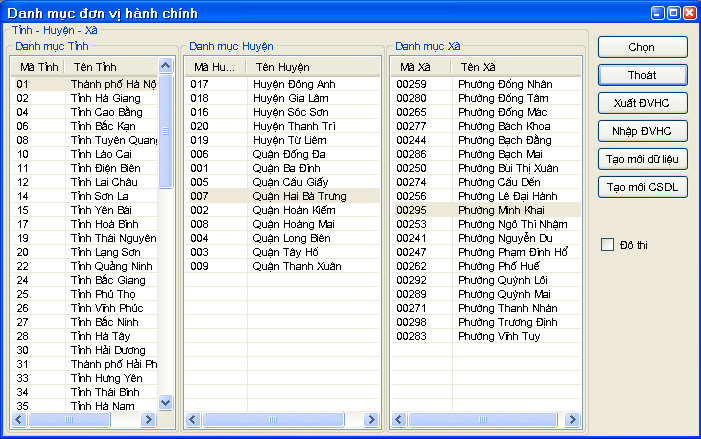Select Huyện Từ Liêm row
Image resolution: width=701 pixels, height=439 pixels.
coord(283,140)
